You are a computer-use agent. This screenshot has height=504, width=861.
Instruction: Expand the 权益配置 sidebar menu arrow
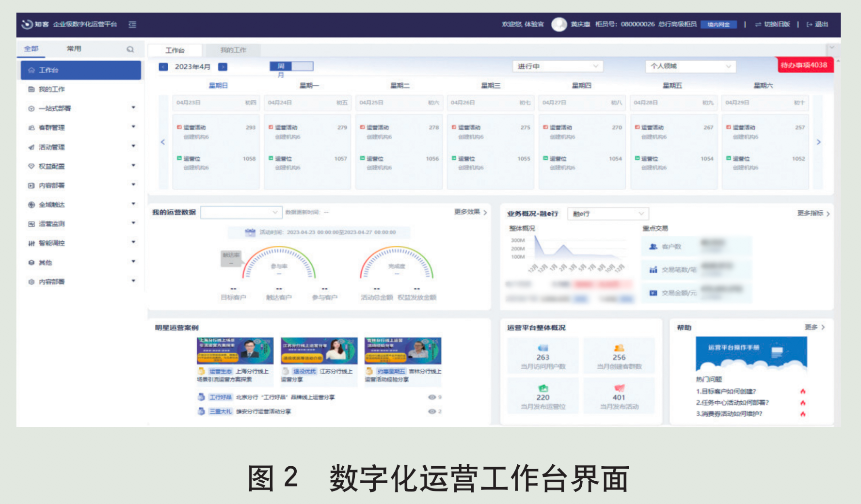(133, 166)
